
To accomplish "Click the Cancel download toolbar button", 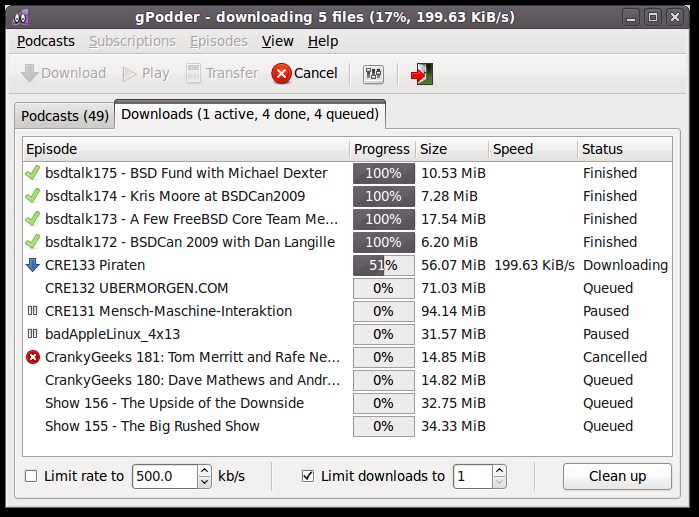I will [305, 73].
